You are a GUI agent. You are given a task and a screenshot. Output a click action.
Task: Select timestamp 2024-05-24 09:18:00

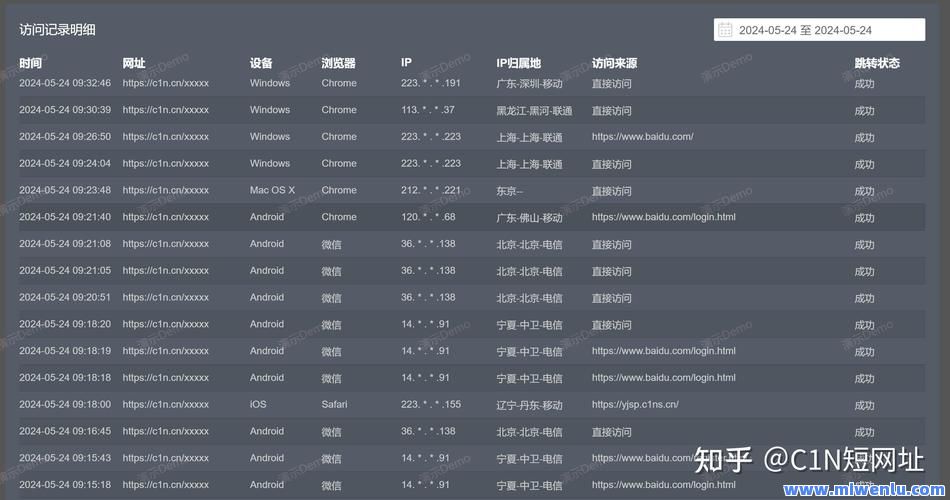65,404
